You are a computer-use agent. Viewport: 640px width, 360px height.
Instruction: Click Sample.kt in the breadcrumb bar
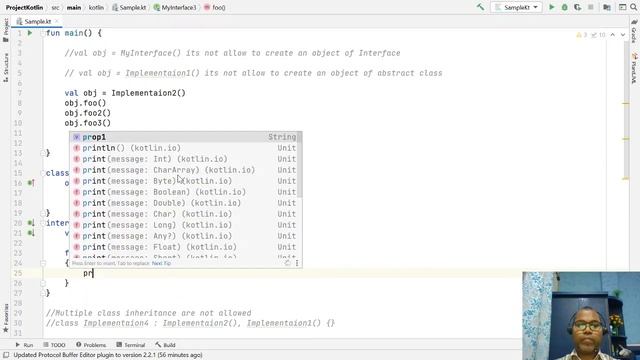(x=129, y=7)
